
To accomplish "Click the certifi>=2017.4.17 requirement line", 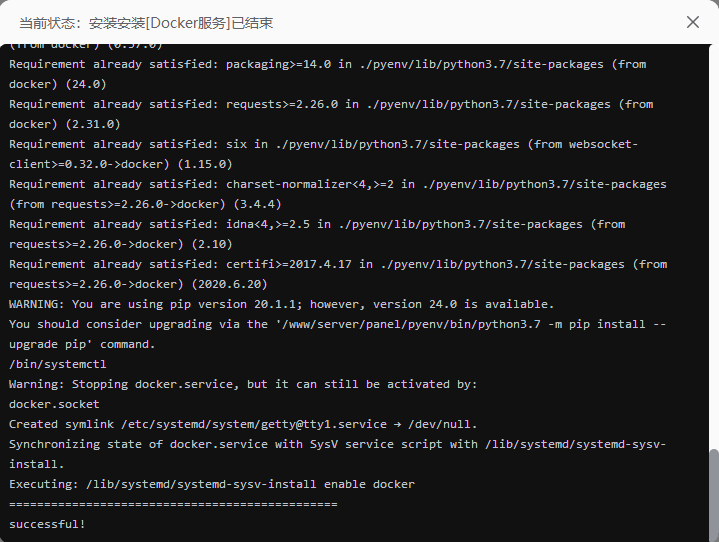I will pyautogui.click(x=337, y=264).
